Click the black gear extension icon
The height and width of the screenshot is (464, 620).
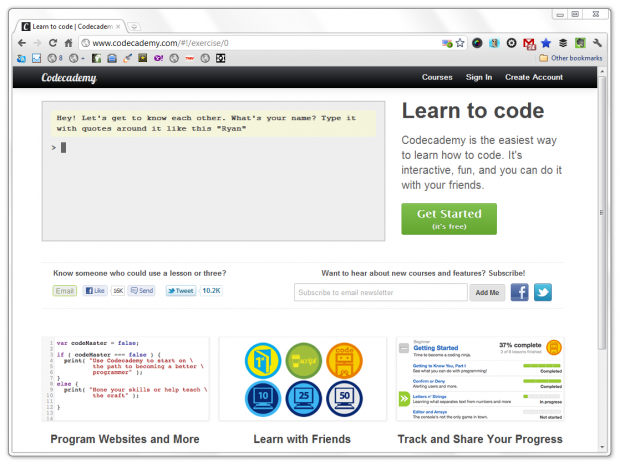511,43
